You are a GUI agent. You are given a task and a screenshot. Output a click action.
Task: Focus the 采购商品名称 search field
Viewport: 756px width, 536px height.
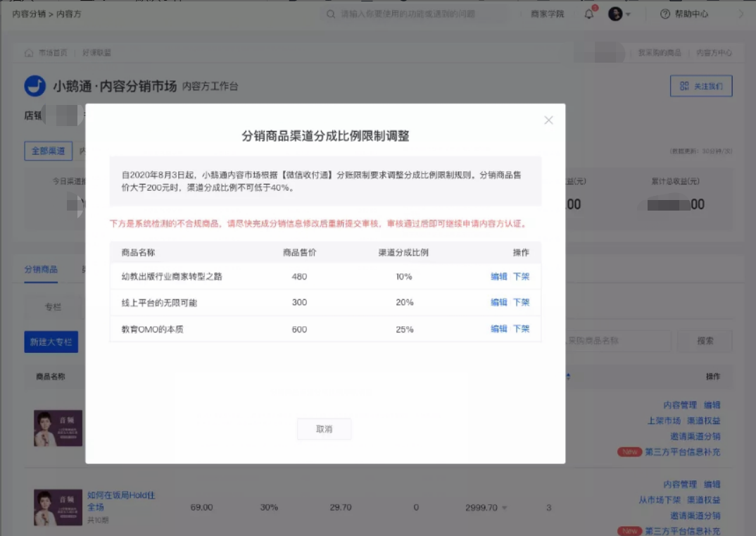coord(619,341)
